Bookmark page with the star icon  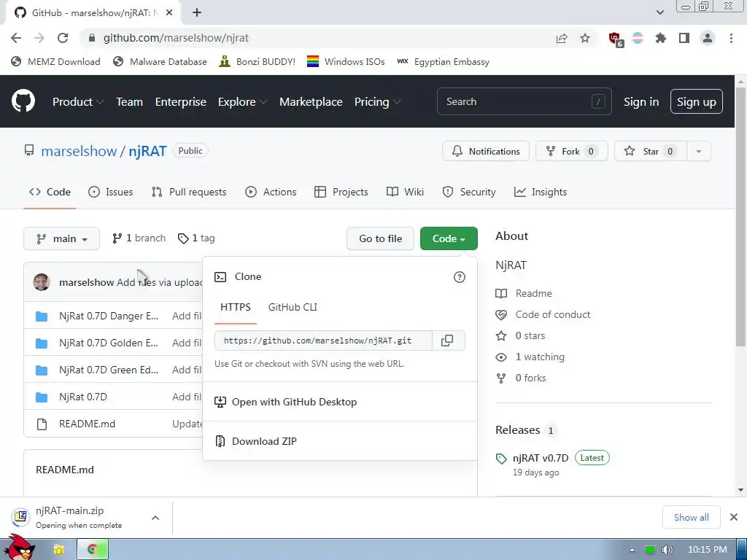coord(585,38)
